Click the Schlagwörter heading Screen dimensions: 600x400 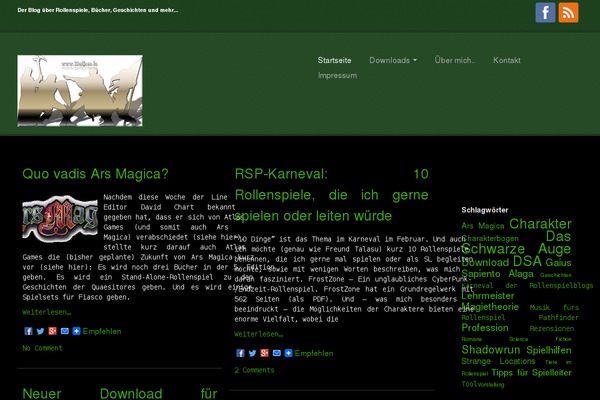[485, 210]
